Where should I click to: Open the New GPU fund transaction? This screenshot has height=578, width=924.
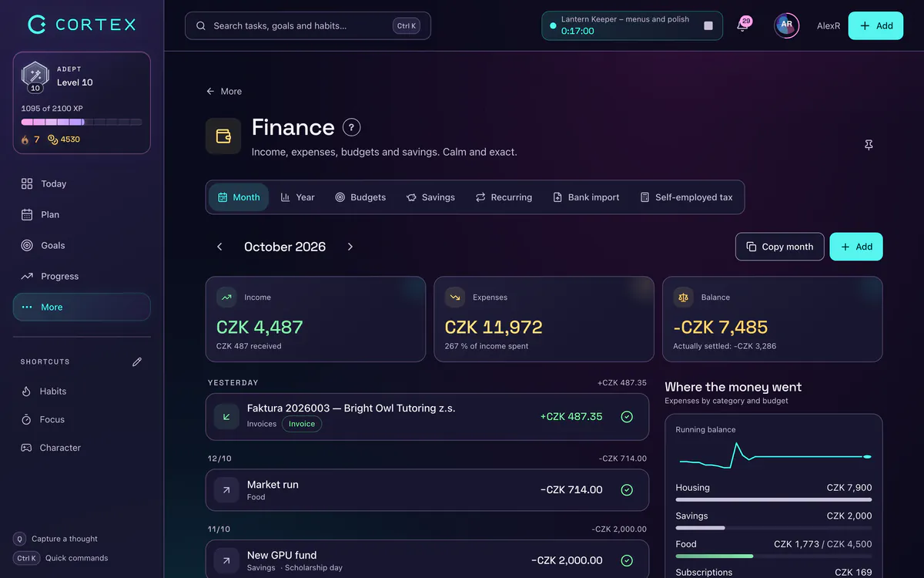point(427,559)
